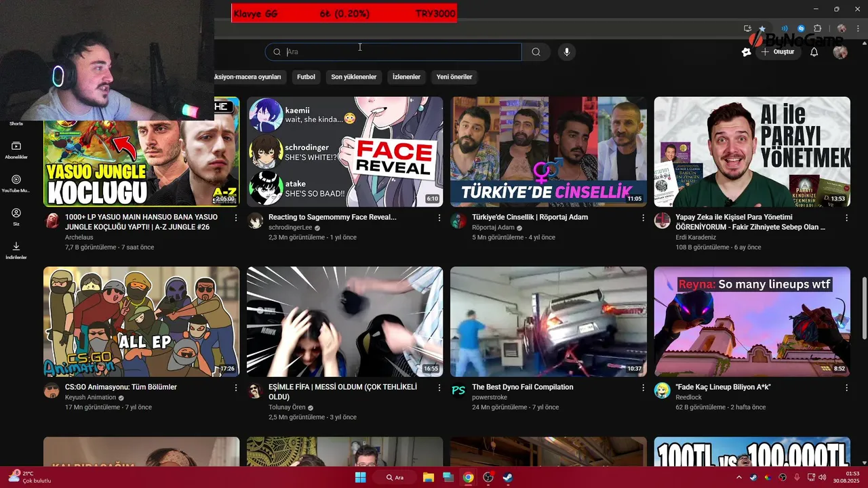The height and width of the screenshot is (488, 868).
Task: Open 'Reacting to Sagemommy Face Reveal' title link
Action: [332, 218]
